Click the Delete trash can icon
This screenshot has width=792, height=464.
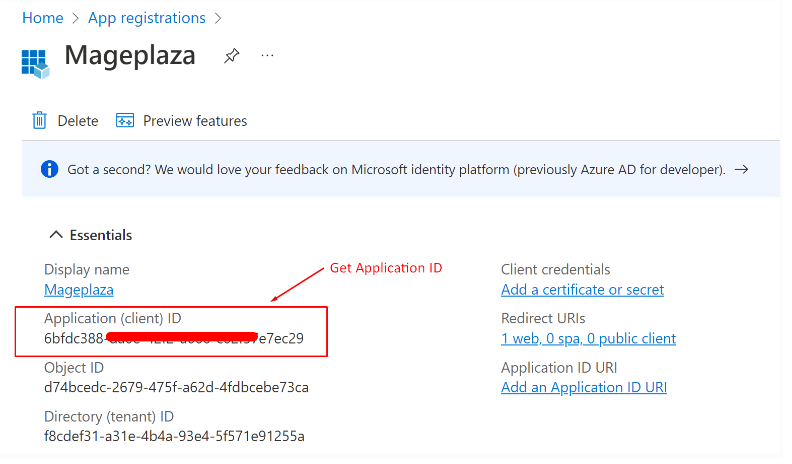click(40, 121)
